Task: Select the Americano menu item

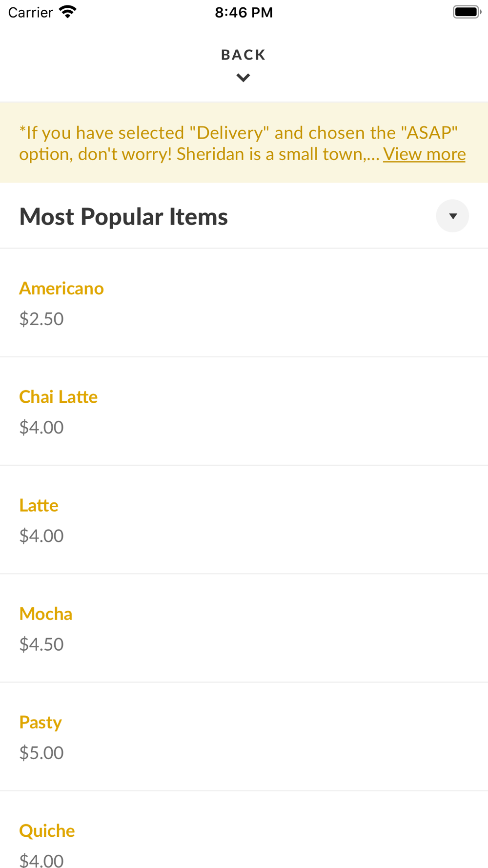Action: coord(61,289)
